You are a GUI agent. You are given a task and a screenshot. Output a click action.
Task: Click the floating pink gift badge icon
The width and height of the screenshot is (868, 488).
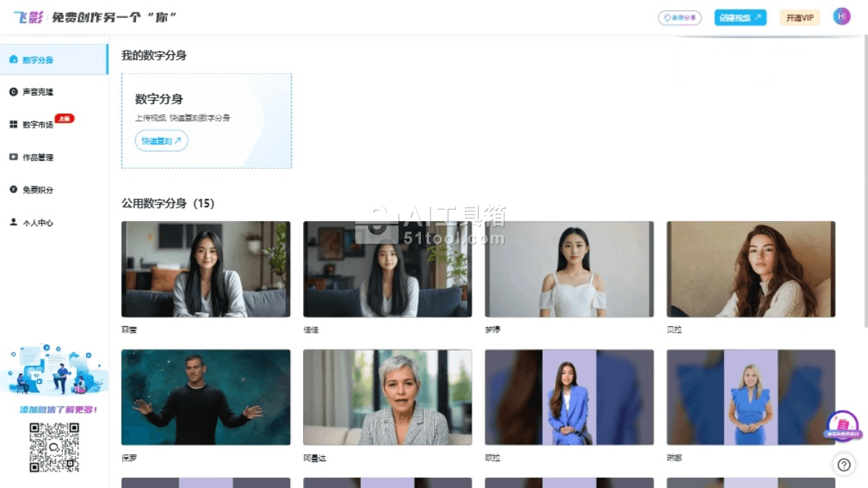click(x=842, y=426)
